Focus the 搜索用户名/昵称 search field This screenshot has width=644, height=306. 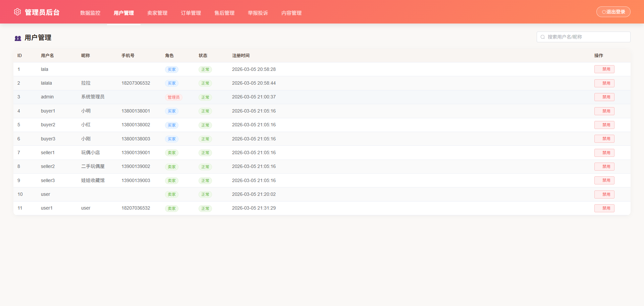584,37
